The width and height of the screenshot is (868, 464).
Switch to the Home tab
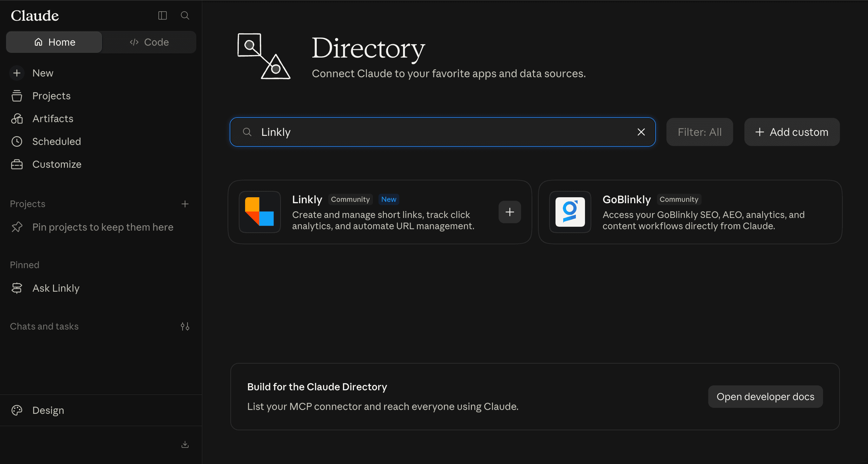54,42
